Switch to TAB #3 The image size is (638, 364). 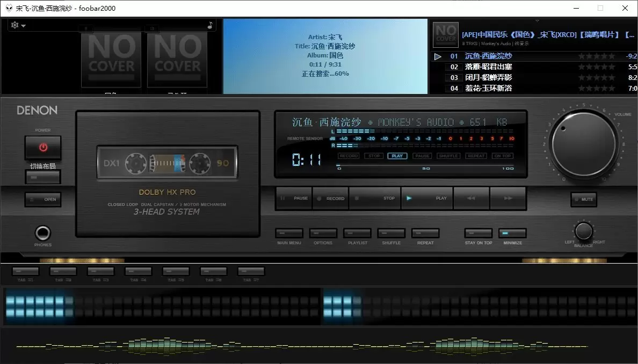click(x=100, y=271)
